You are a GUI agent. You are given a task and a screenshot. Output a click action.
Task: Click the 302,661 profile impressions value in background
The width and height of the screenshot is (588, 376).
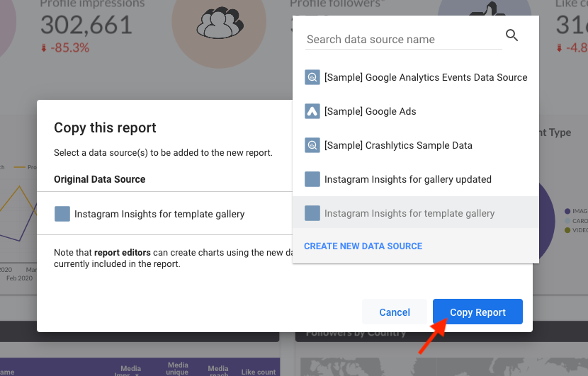point(86,25)
